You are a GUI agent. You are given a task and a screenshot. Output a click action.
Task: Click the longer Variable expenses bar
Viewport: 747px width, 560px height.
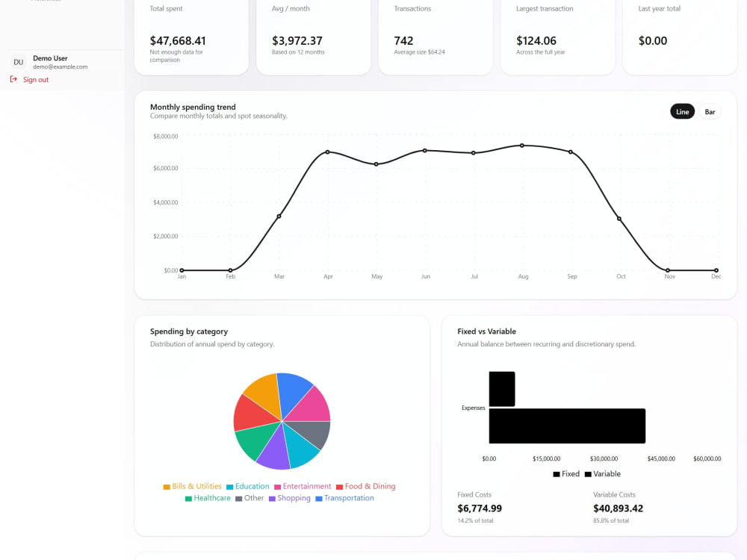point(567,426)
